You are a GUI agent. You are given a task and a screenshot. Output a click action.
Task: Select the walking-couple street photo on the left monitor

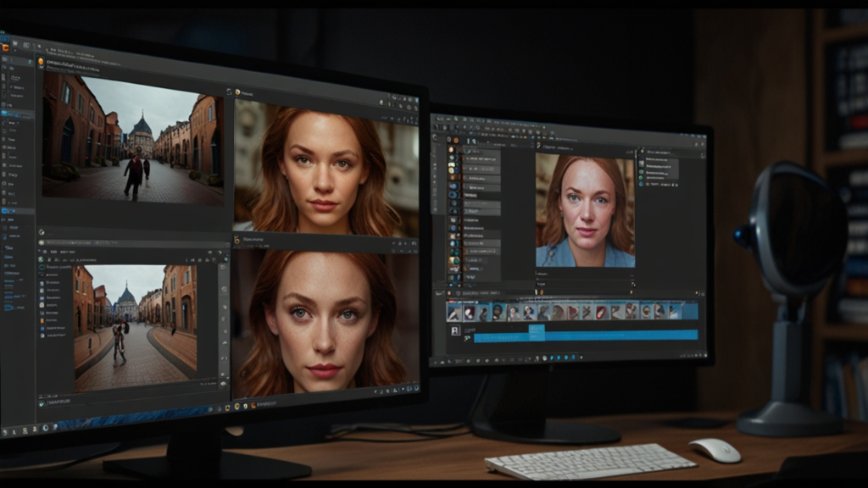click(x=133, y=138)
